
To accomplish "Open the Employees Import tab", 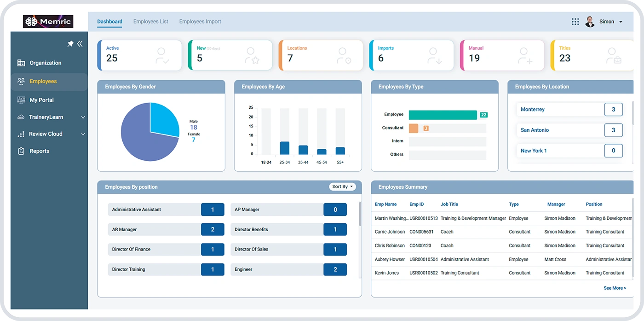I will point(200,21).
